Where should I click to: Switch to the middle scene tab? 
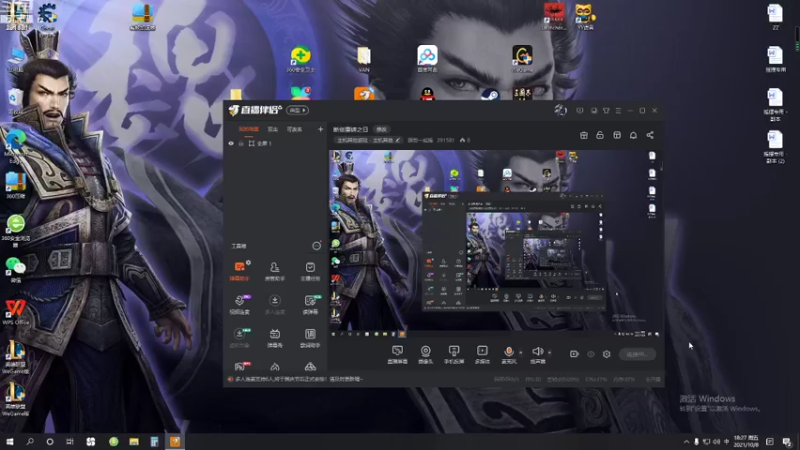tap(273, 130)
